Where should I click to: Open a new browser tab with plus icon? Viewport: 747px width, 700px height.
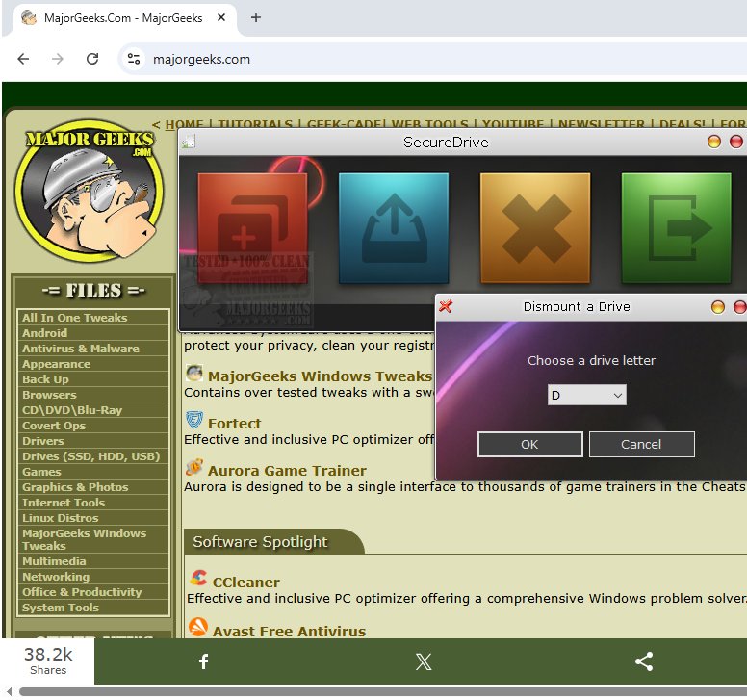[256, 17]
